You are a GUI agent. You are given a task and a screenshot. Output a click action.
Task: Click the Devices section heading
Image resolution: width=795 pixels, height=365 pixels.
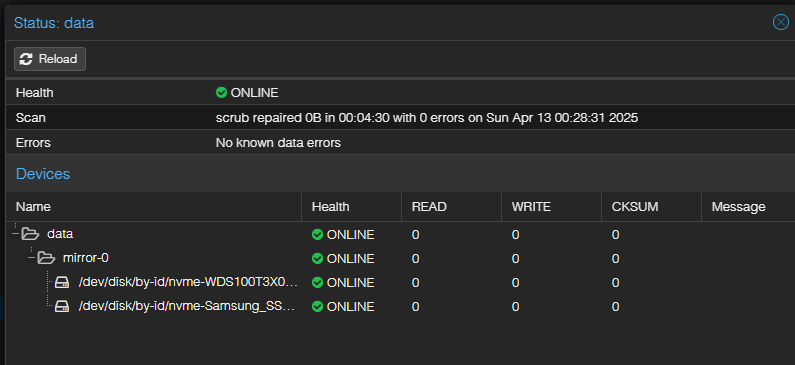[x=43, y=174]
